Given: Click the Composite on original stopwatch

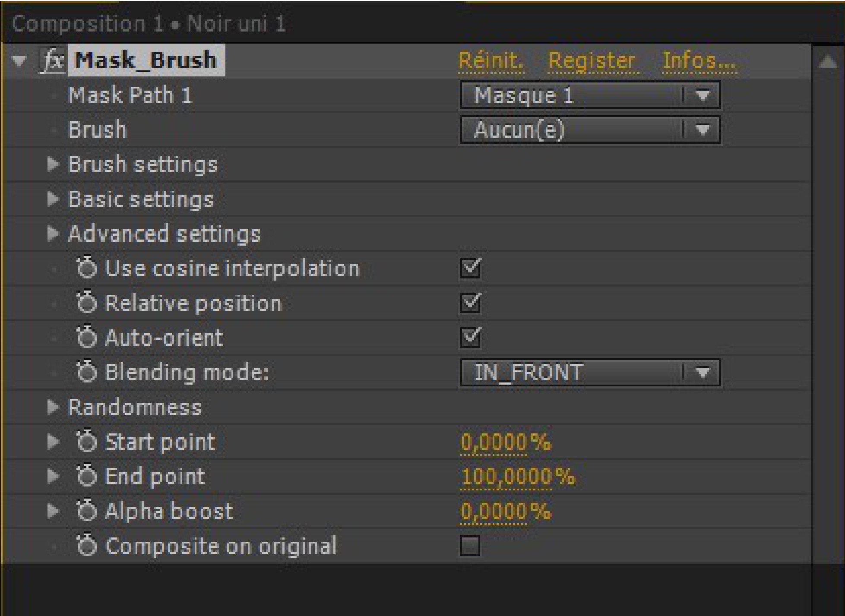Looking at the screenshot, I should [88, 546].
